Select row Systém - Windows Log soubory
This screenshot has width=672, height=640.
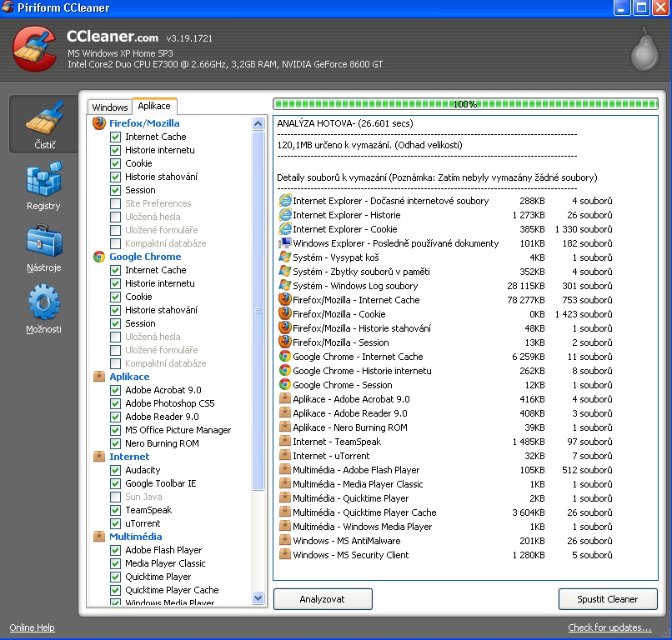[446, 285]
